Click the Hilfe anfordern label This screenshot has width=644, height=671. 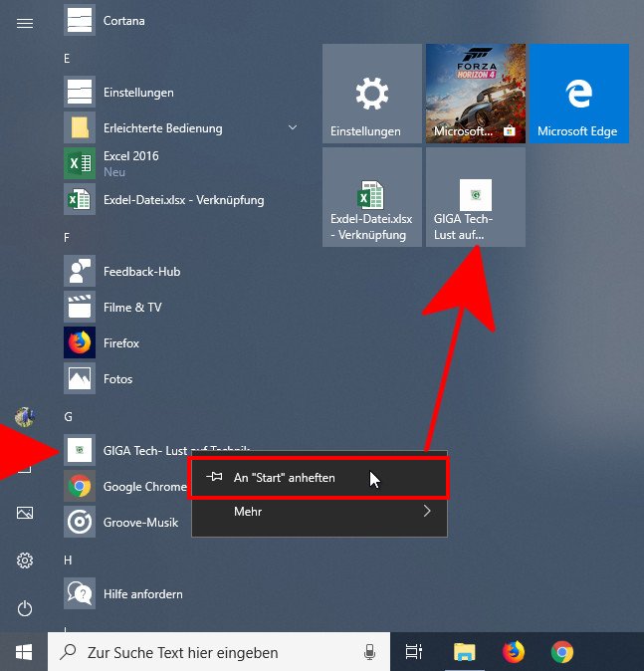[143, 594]
